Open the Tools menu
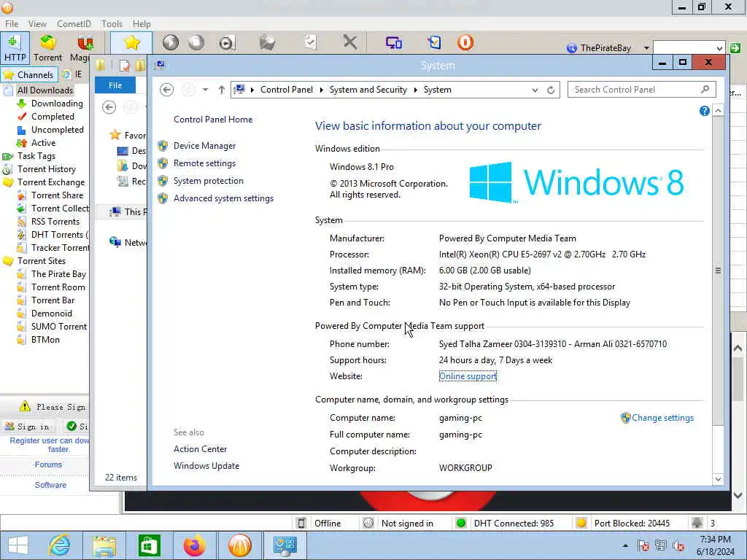The width and height of the screenshot is (747, 560). (x=112, y=24)
